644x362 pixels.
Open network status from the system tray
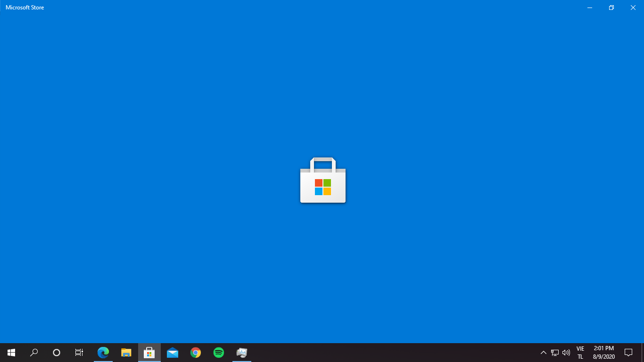click(555, 352)
